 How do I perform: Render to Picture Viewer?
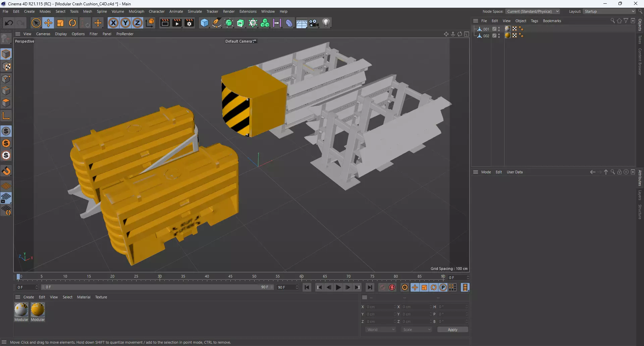pos(177,23)
